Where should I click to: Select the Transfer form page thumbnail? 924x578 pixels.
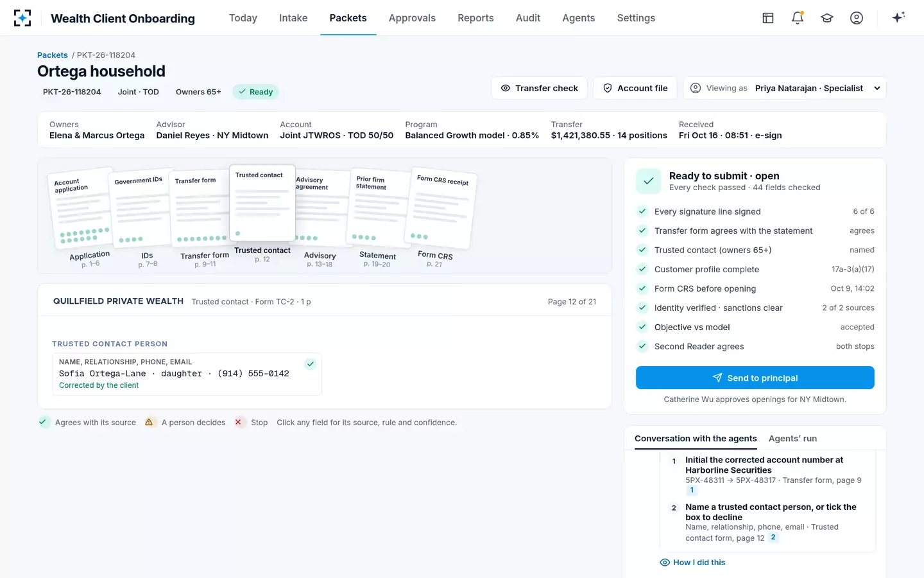(x=200, y=208)
